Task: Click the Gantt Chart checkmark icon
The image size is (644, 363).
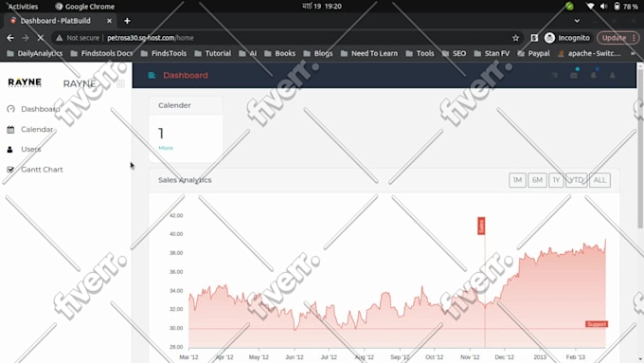Action: pyautogui.click(x=10, y=170)
